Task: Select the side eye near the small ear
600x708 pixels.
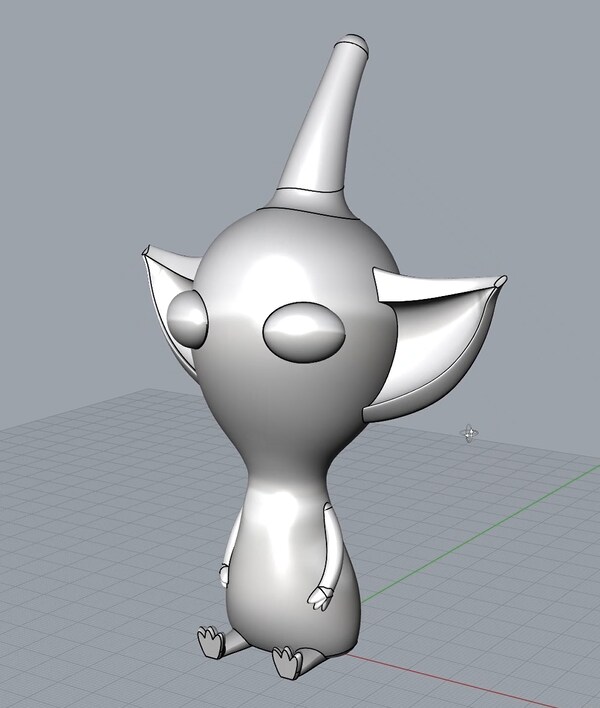Action: (188, 320)
